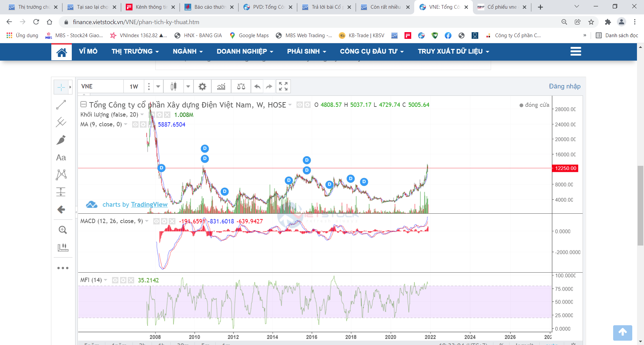
Task: Bookmark this page with star icon
Action: [591, 22]
